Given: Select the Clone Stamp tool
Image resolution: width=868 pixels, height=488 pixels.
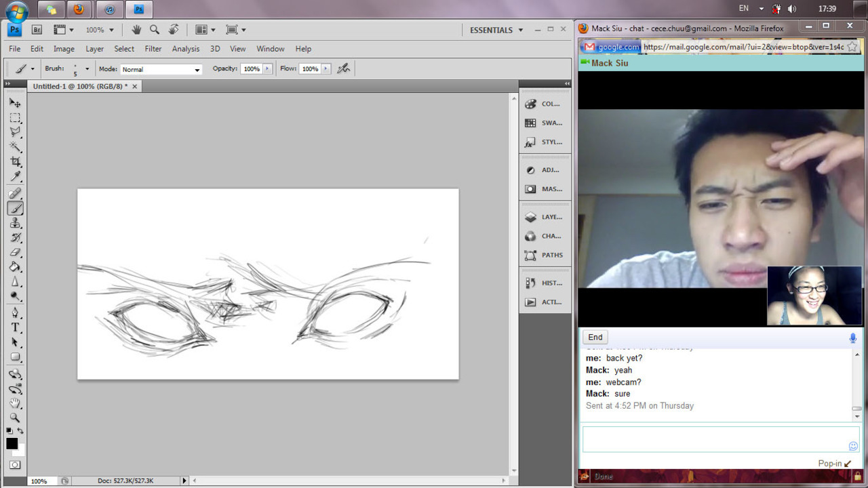Looking at the screenshot, I should click(x=15, y=223).
